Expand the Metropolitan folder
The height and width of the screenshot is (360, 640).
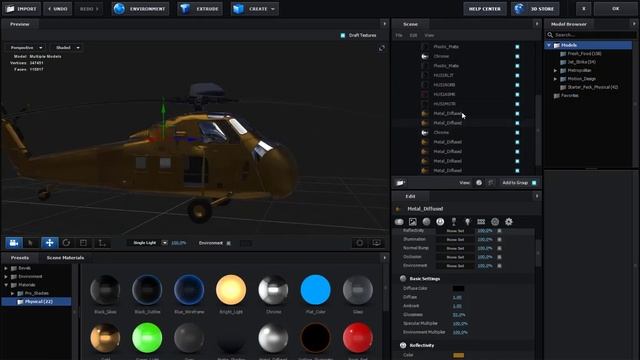pyautogui.click(x=555, y=71)
